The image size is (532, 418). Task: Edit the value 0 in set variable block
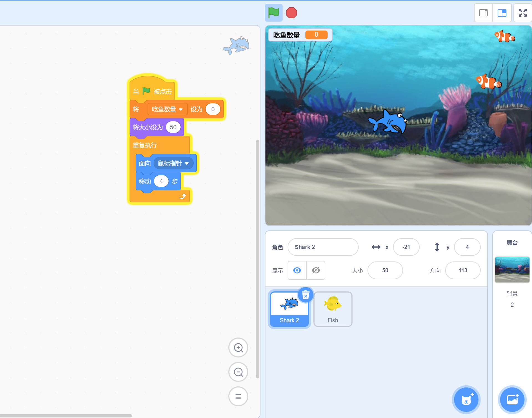213,109
